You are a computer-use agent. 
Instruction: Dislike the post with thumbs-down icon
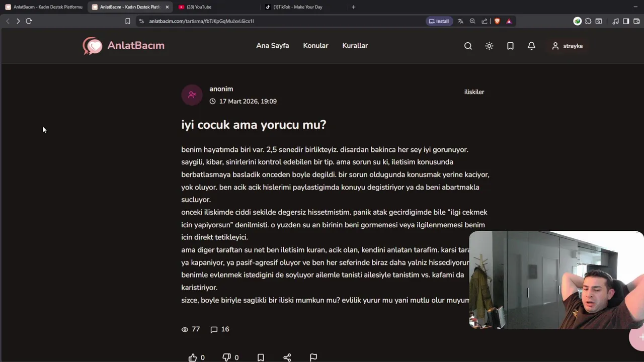coord(226,357)
